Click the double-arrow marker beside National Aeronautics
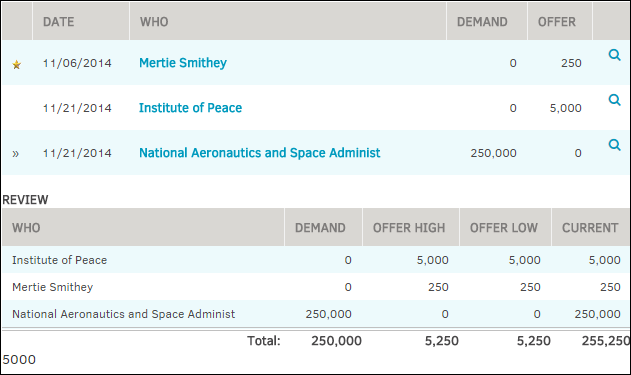The height and width of the screenshot is (375, 631). [x=16, y=154]
